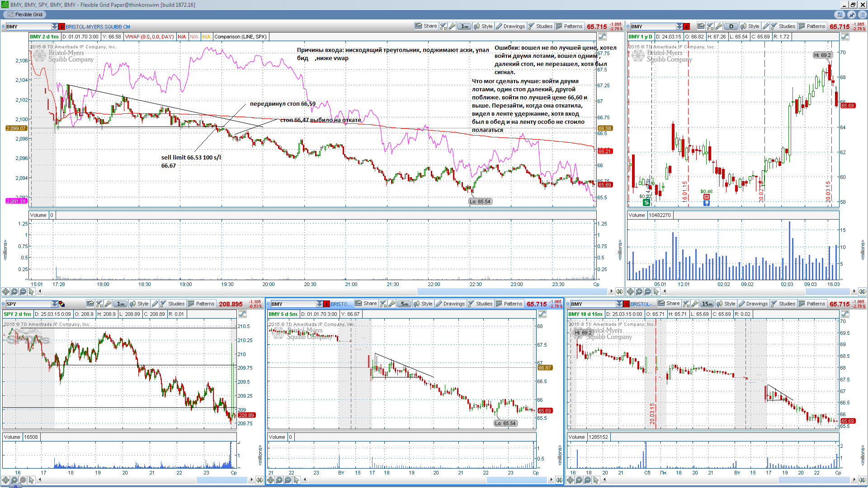This screenshot has height=488, width=868.
Task: Click the drawings pencil icon on daily chart
Action: click(765, 26)
